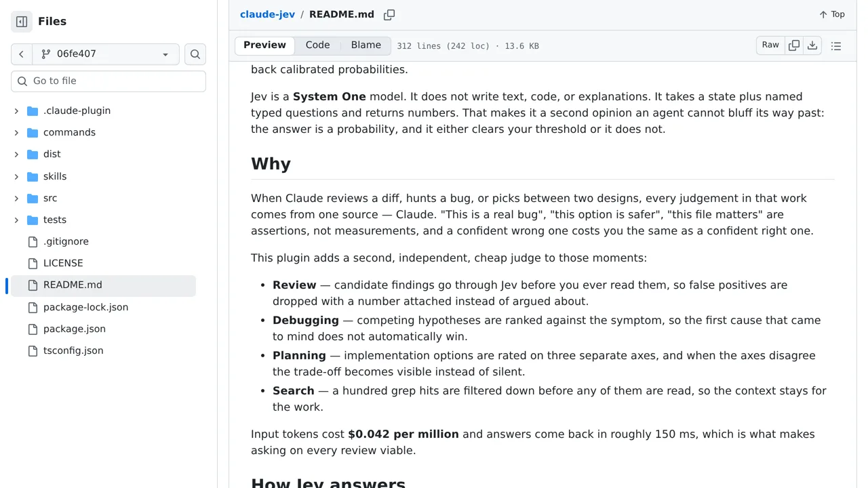
Task: Navigate to claude-jev breadcrumb link
Action: point(267,14)
